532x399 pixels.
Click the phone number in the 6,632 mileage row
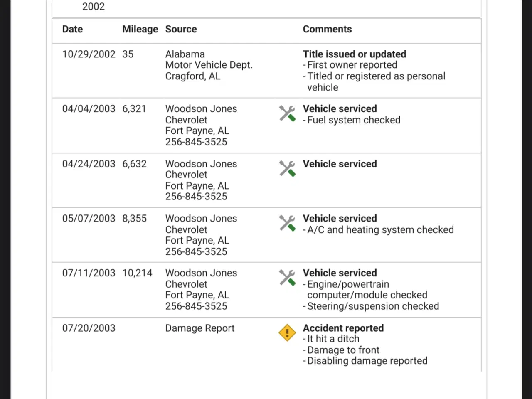tap(196, 197)
